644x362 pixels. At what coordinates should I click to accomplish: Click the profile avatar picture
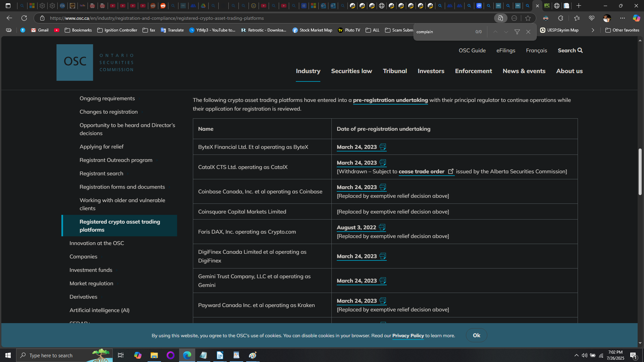(607, 18)
